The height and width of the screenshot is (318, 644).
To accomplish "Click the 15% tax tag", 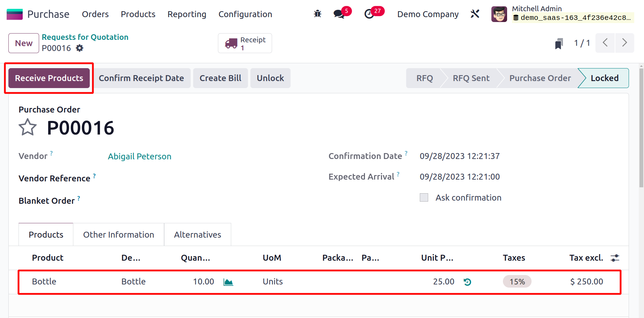I will (x=517, y=282).
